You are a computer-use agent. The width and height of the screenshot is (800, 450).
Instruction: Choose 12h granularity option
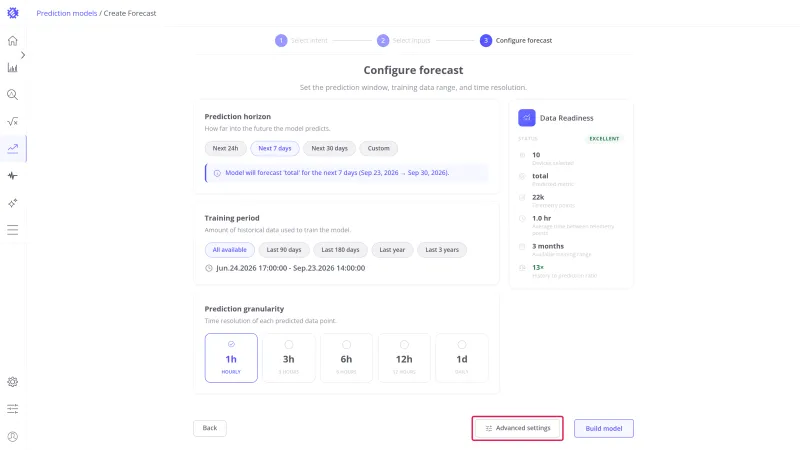(404, 358)
